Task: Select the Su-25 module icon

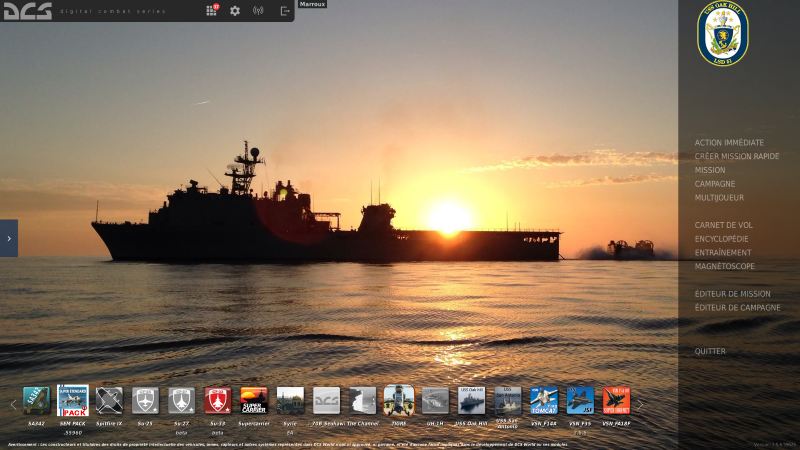Action: click(145, 401)
